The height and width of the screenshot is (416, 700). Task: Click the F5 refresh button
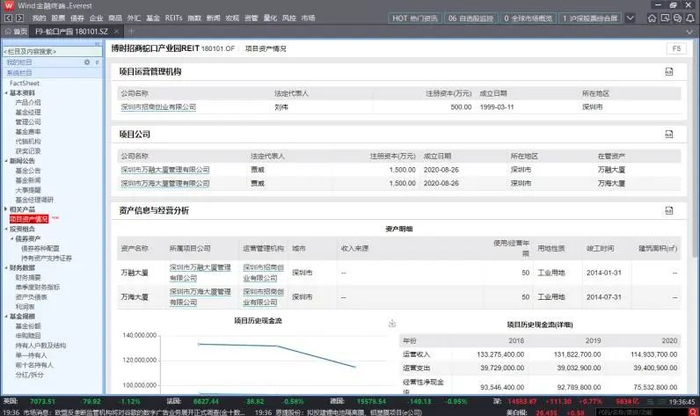[x=676, y=48]
